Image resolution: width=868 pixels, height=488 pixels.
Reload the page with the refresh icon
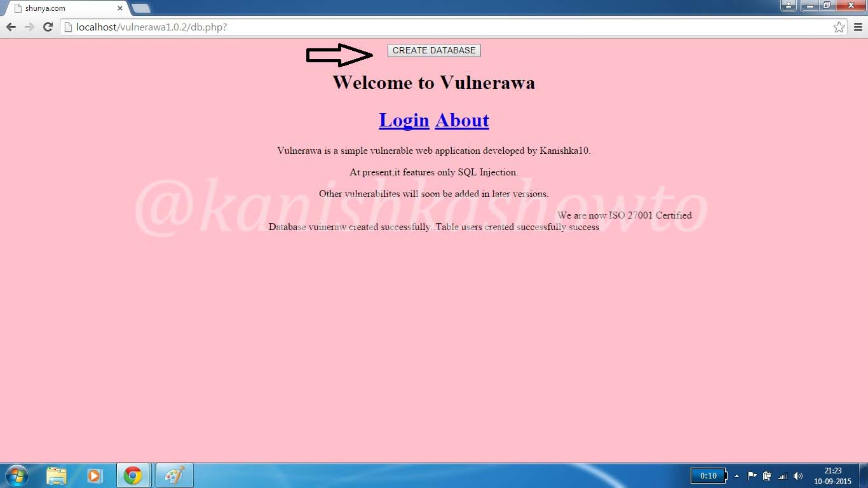[48, 27]
